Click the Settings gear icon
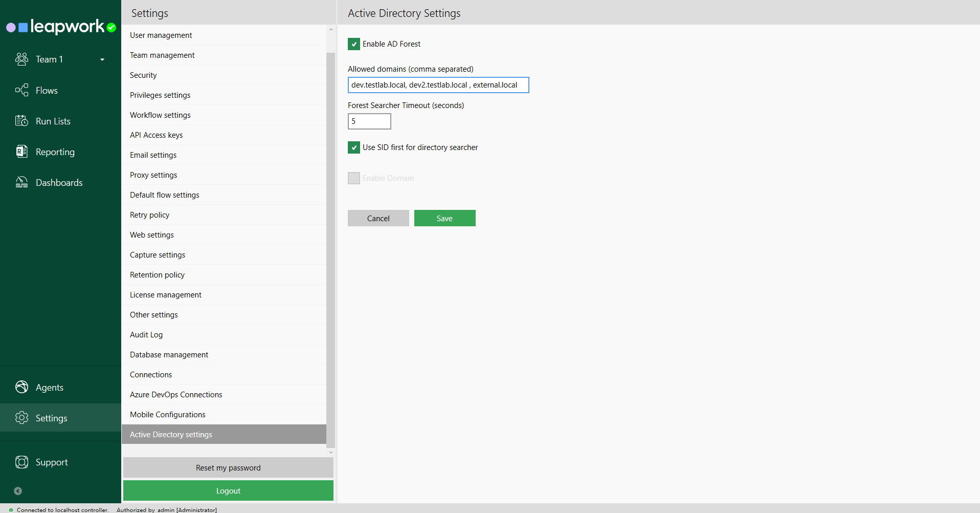Image resolution: width=980 pixels, height=513 pixels. (x=22, y=418)
